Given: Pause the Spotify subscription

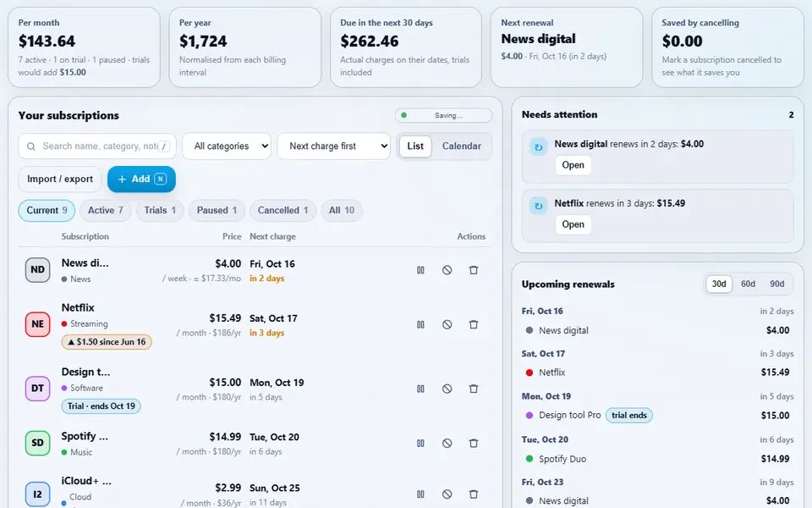Looking at the screenshot, I should (420, 443).
